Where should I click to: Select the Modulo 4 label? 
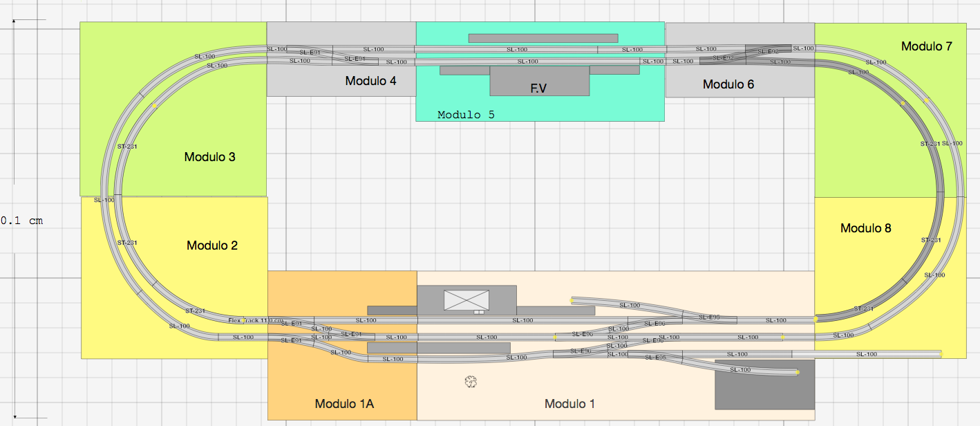pos(370,81)
